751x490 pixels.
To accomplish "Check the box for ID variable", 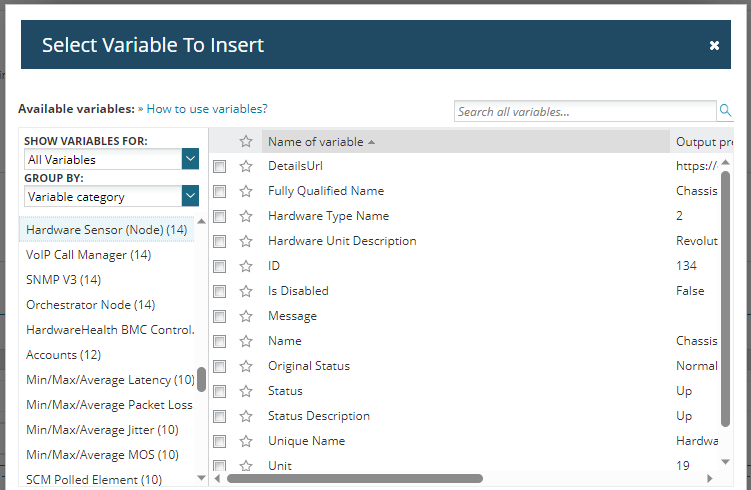I will [x=219, y=267].
